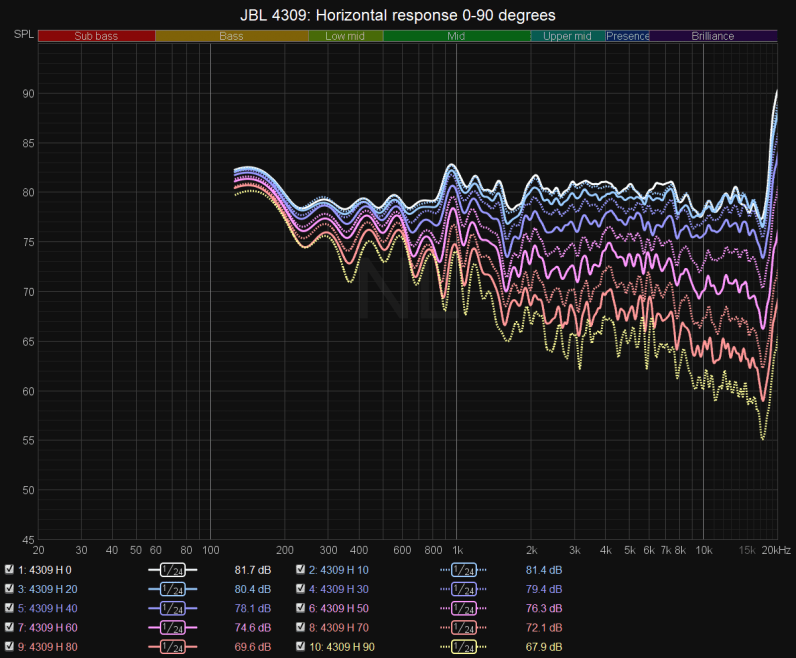Click the 1/24 smoothing icon for 4309 H 60
This screenshot has height=658, width=796.
click(x=172, y=628)
